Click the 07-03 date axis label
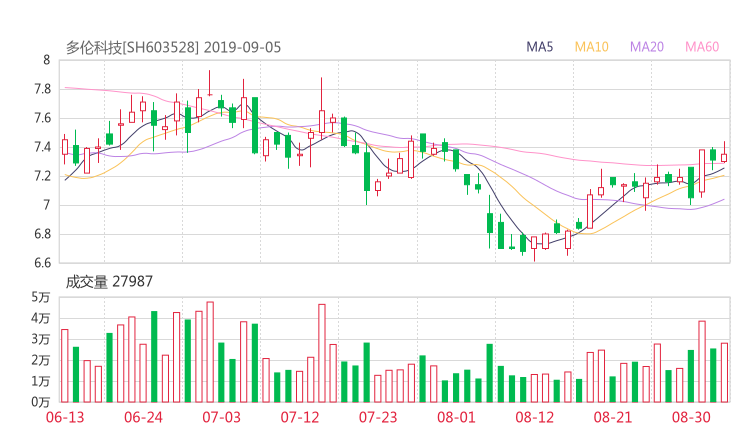The image size is (740, 440). click(221, 416)
